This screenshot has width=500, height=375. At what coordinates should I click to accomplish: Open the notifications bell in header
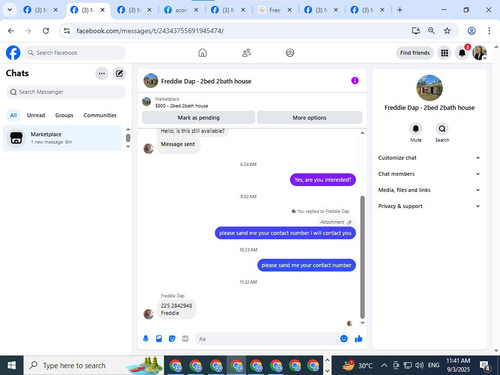[x=462, y=53]
